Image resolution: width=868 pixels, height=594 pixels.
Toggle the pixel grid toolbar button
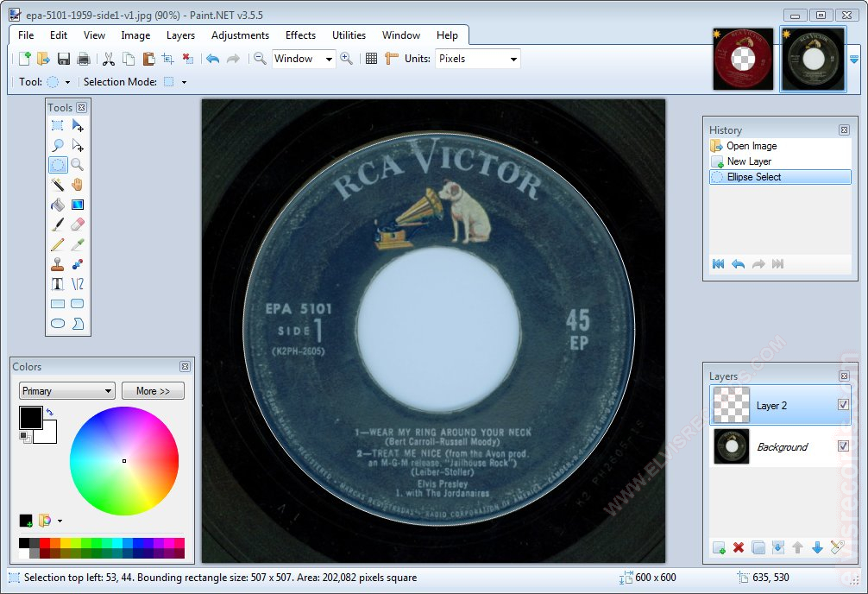pos(371,59)
